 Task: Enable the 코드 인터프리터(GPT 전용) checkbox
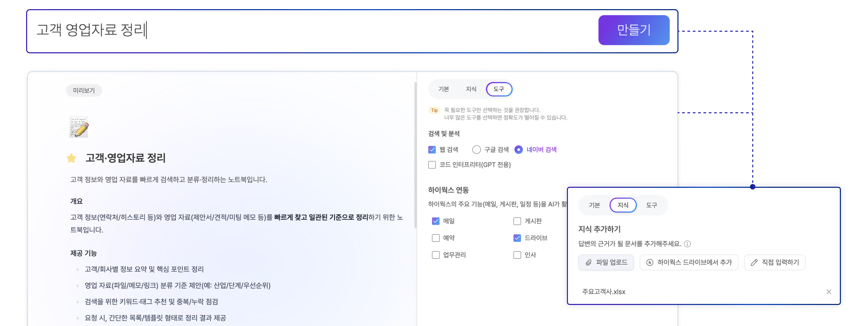[x=432, y=165]
